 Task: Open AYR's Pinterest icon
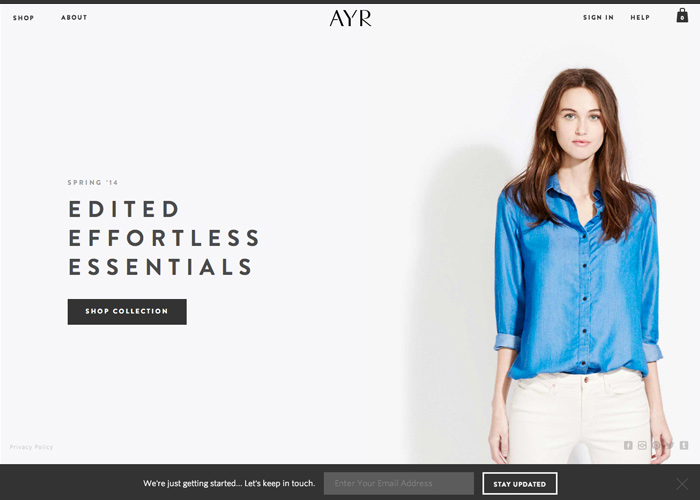656,445
